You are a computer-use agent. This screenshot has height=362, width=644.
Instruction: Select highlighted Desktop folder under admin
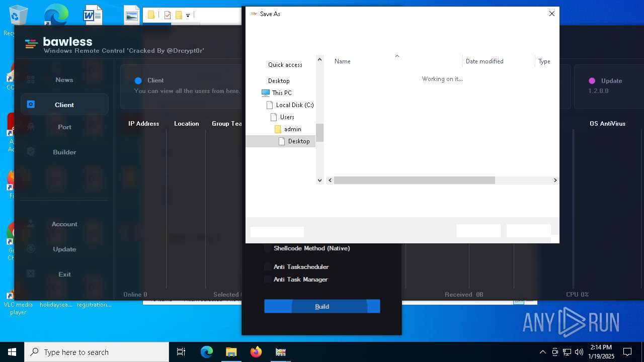299,141
